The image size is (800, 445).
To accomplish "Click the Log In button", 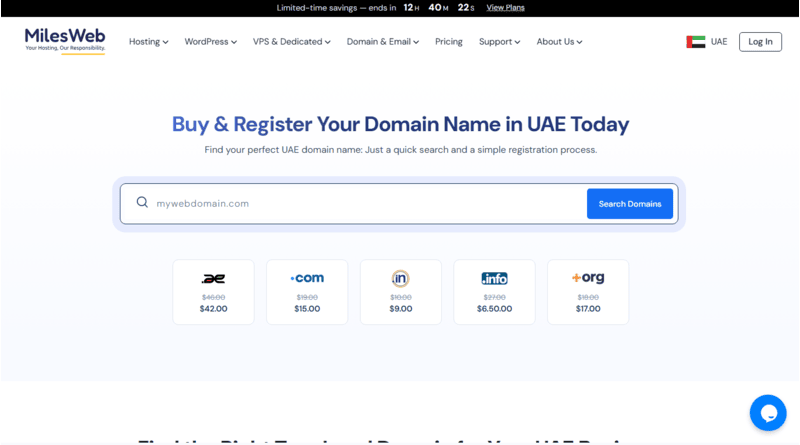I will pos(760,42).
